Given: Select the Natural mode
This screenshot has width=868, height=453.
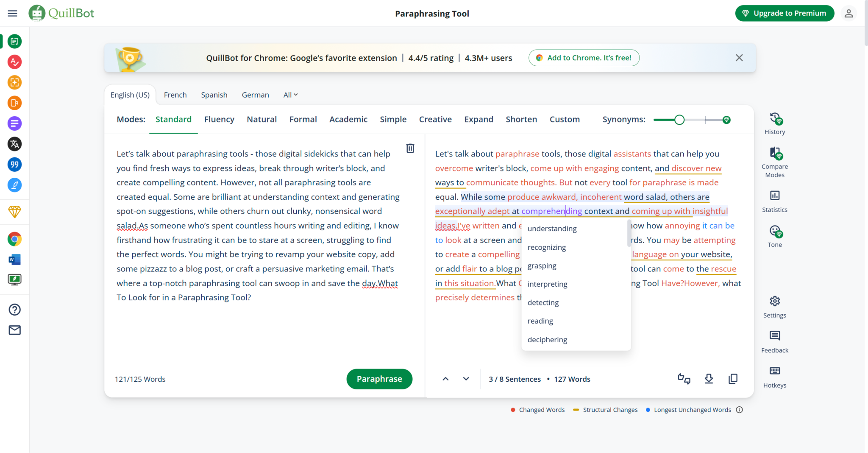Looking at the screenshot, I should coord(262,120).
